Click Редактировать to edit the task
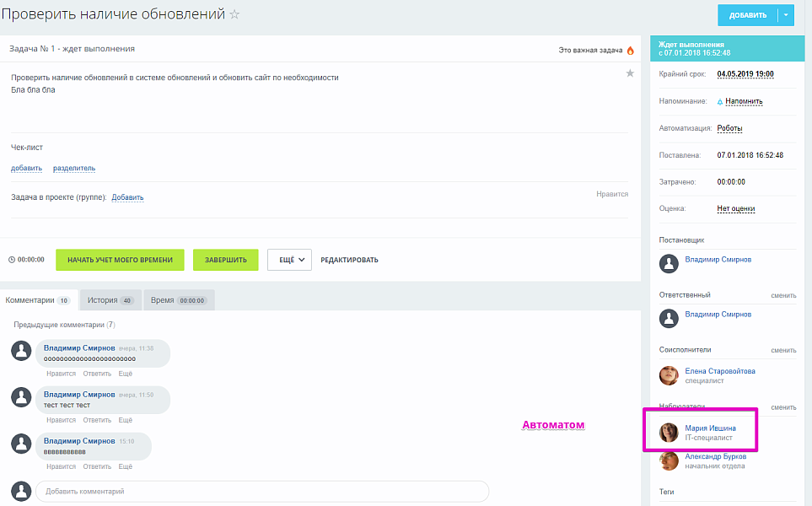Screen dimensions: 812x506 point(349,260)
